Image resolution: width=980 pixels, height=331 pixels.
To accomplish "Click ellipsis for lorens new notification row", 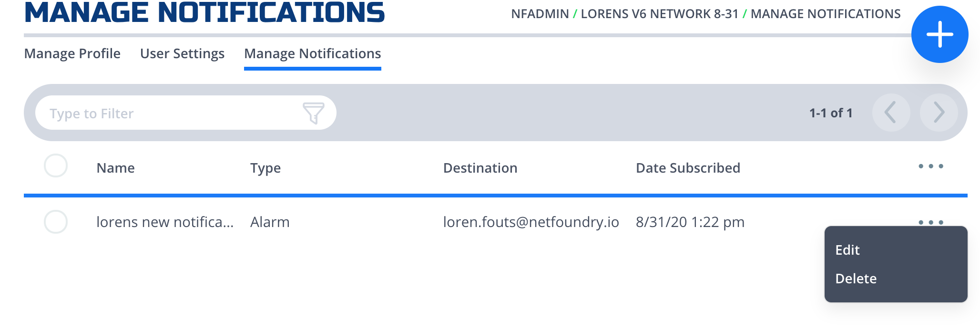I will pyautogui.click(x=931, y=222).
